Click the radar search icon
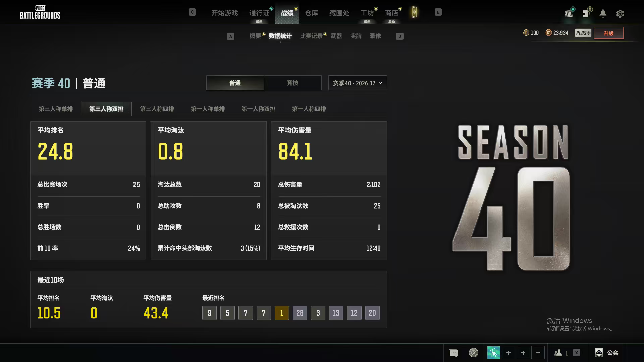644x362 pixels. tap(473, 353)
